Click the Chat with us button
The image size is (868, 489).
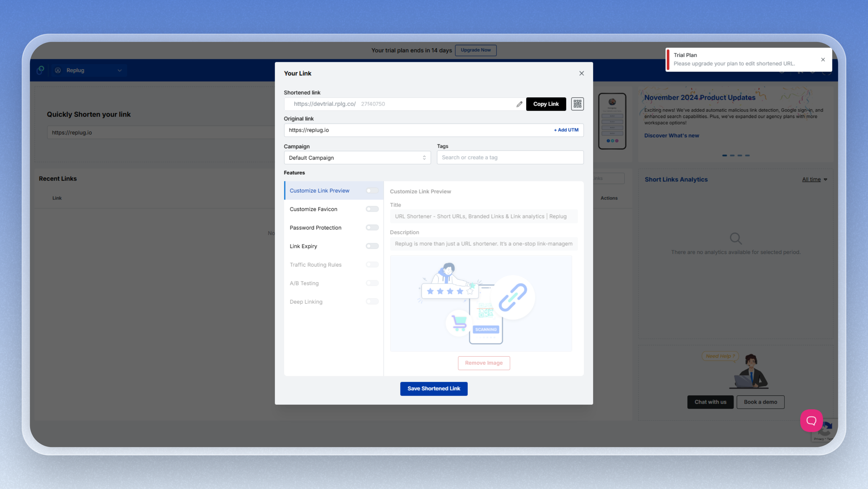click(x=710, y=402)
